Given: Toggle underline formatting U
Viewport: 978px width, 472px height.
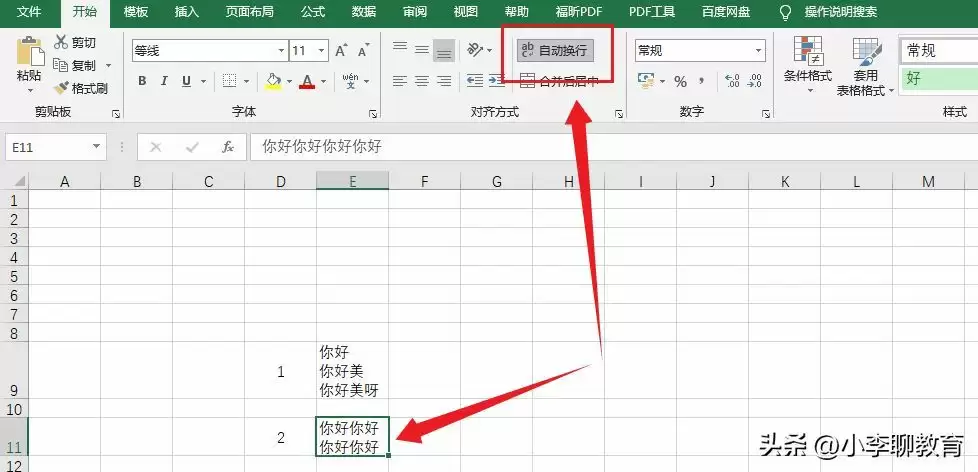Looking at the screenshot, I should point(186,81).
